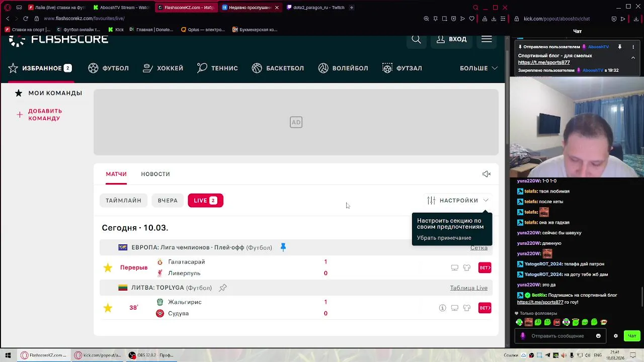
Task: Reload the Flashscore page
Action: tap(25, 19)
